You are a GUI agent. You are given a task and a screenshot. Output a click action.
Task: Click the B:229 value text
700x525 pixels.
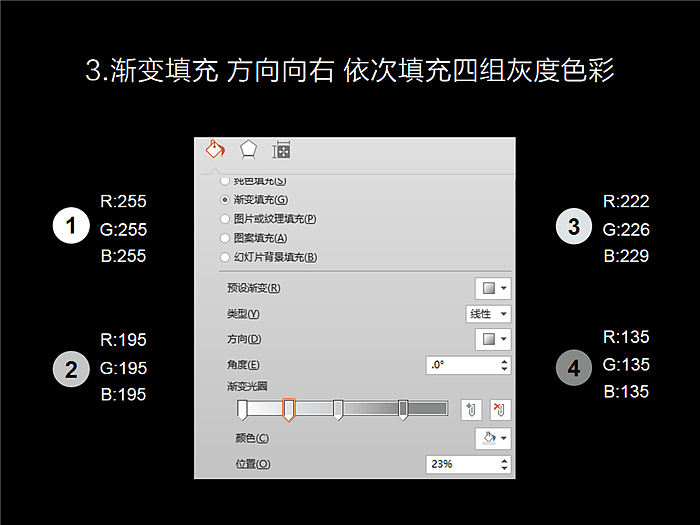(x=626, y=256)
